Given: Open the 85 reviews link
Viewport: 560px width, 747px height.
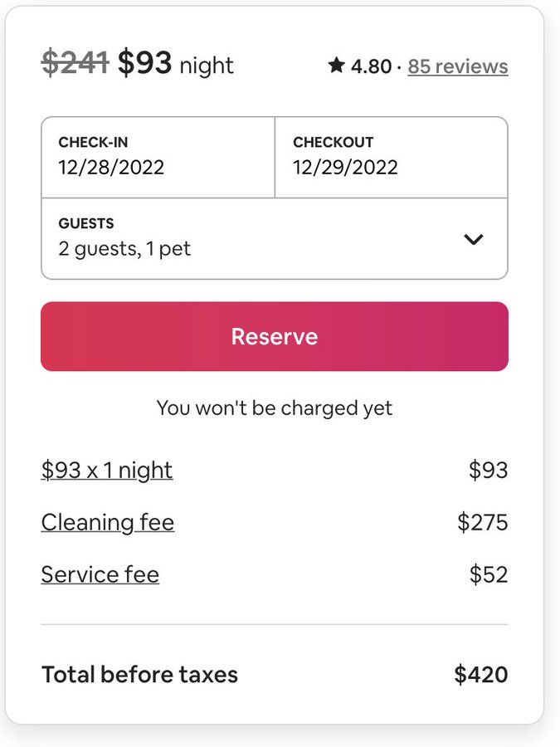Looking at the screenshot, I should click(x=458, y=66).
